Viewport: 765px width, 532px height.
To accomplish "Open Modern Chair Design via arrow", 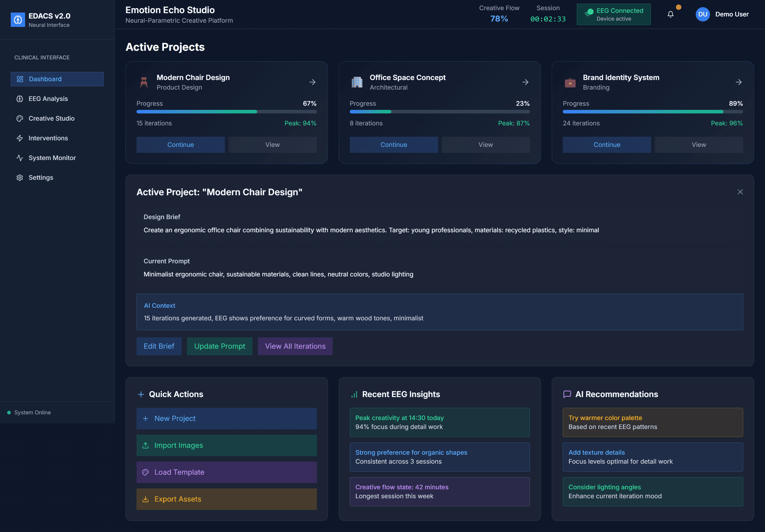I will [x=312, y=82].
